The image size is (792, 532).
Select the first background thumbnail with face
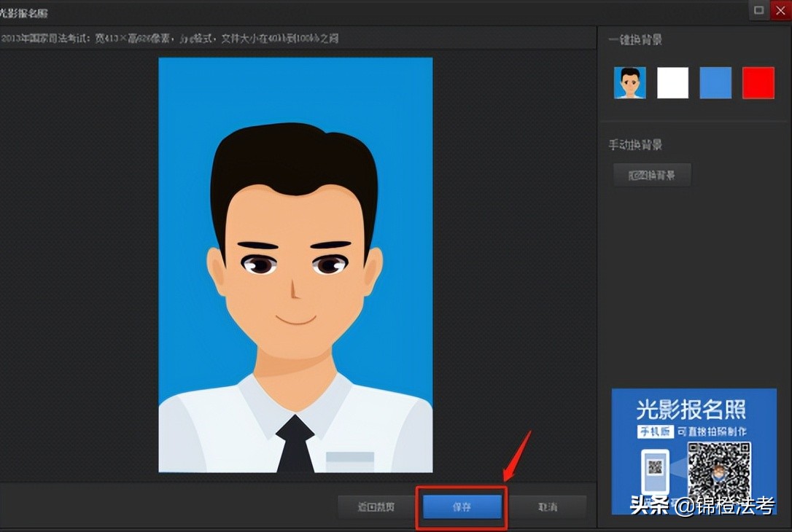pyautogui.click(x=629, y=82)
